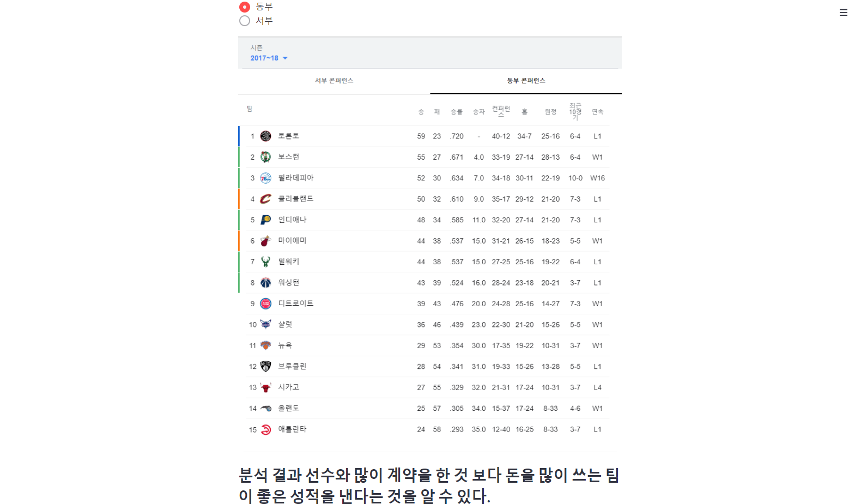Click the Boston Celtics team logo
The height and width of the screenshot is (504, 855).
coord(266,156)
